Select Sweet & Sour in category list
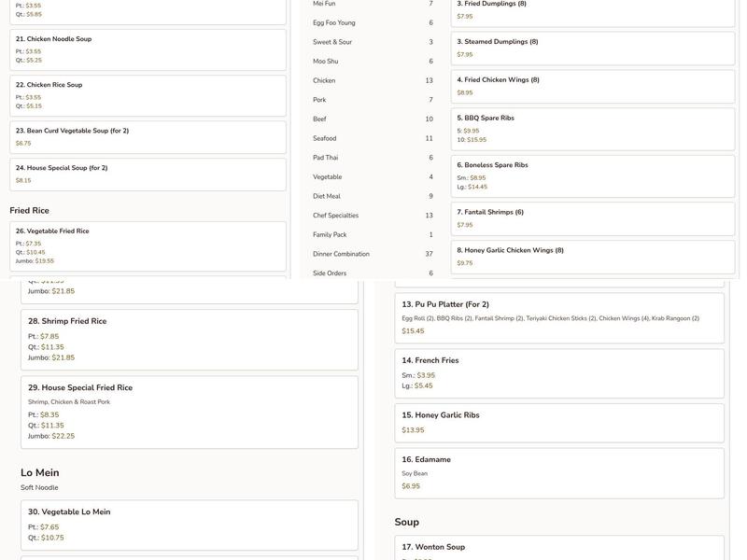The width and height of the screenshot is (747, 560). pyautogui.click(x=333, y=42)
